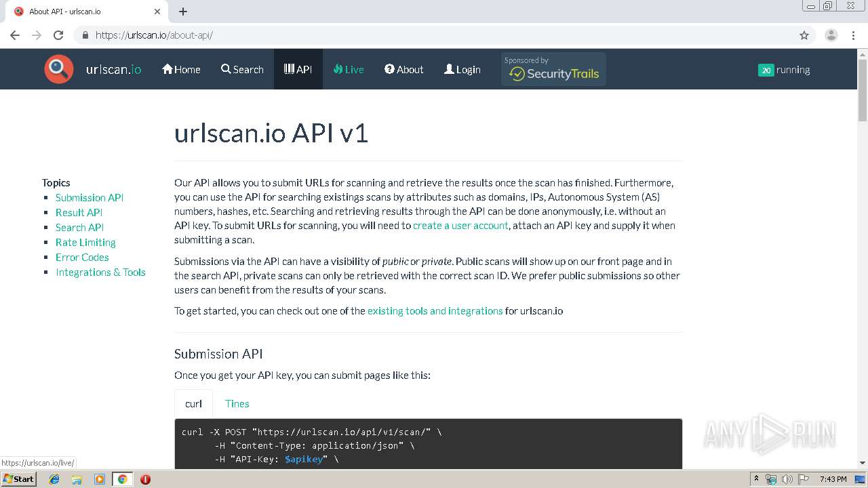The image size is (868, 488).
Task: Click the padlock site info icon
Action: point(85,35)
